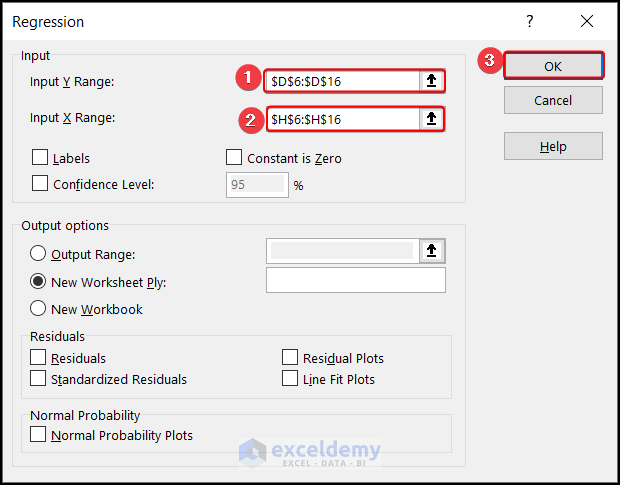Viewport: 620px width, 485px height.
Task: Check the Residuals option
Action: [39, 357]
